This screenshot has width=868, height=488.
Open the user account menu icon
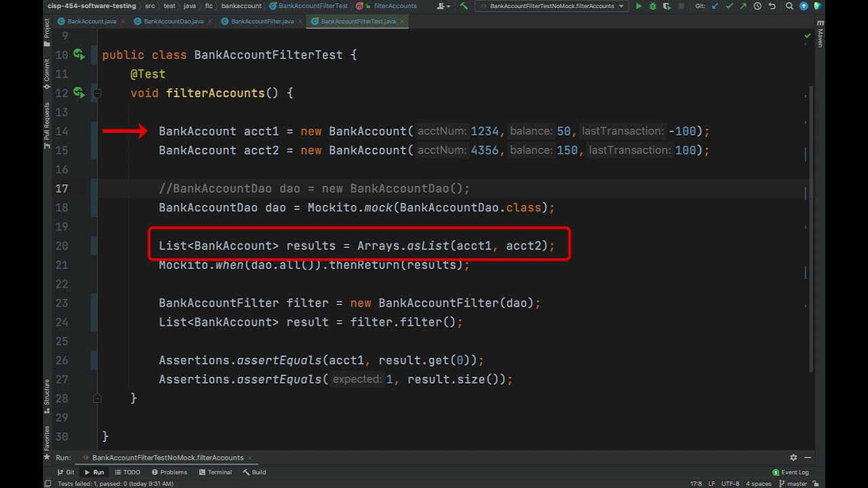443,6
